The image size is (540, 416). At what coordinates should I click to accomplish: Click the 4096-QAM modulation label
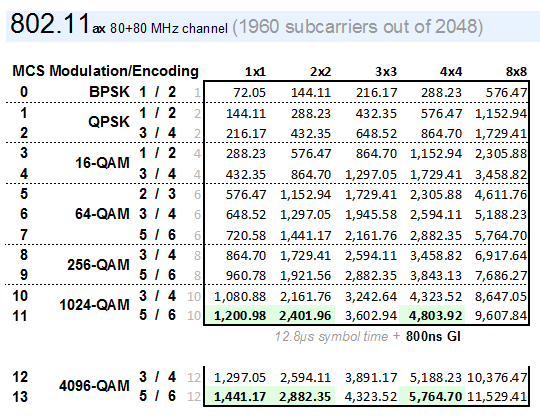(94, 386)
